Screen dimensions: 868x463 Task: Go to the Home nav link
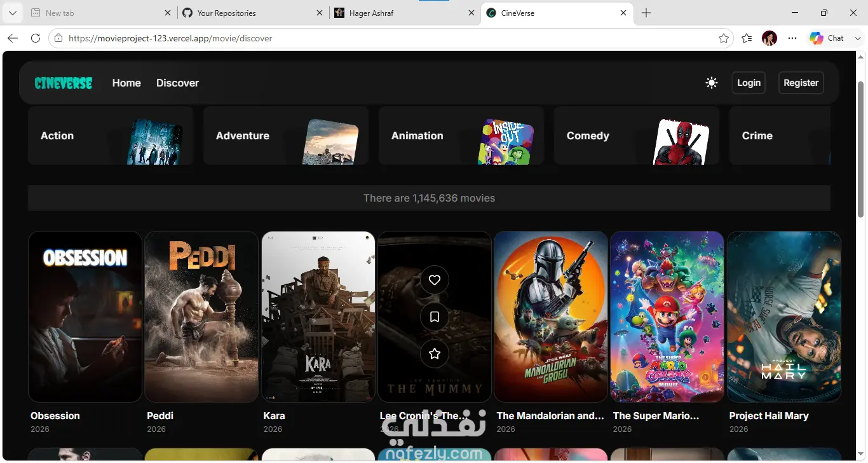tap(126, 83)
